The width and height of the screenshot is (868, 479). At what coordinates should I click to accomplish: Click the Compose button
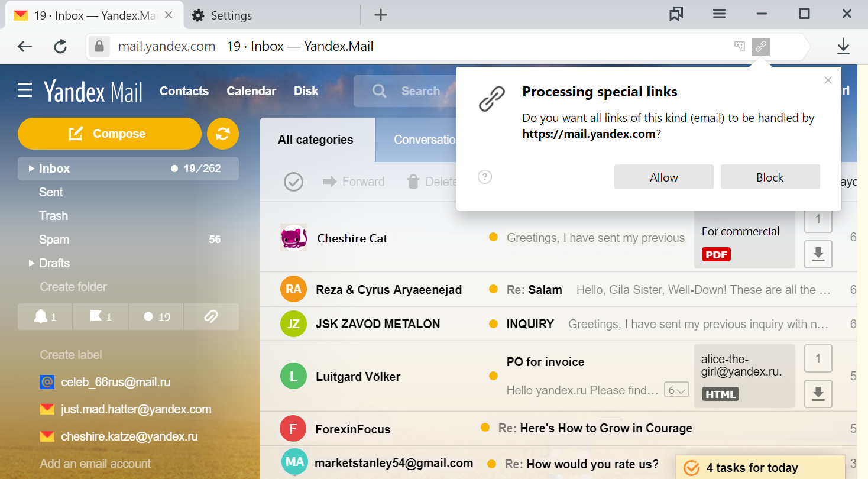pyautogui.click(x=109, y=134)
